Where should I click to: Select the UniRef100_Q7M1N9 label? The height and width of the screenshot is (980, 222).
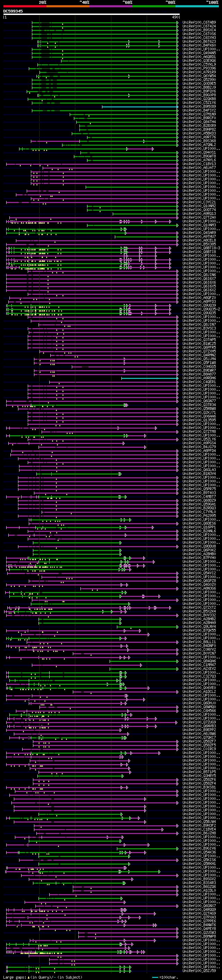pos(199,114)
